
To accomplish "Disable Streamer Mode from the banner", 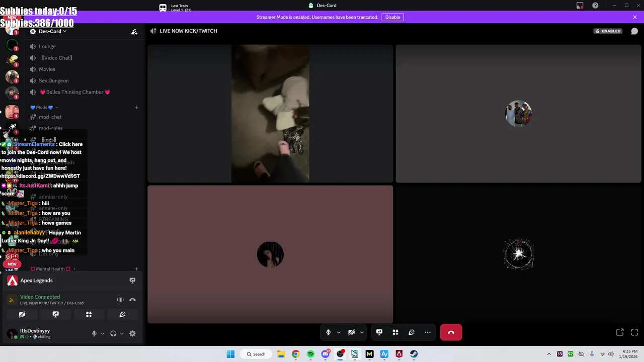I will pyautogui.click(x=392, y=17).
